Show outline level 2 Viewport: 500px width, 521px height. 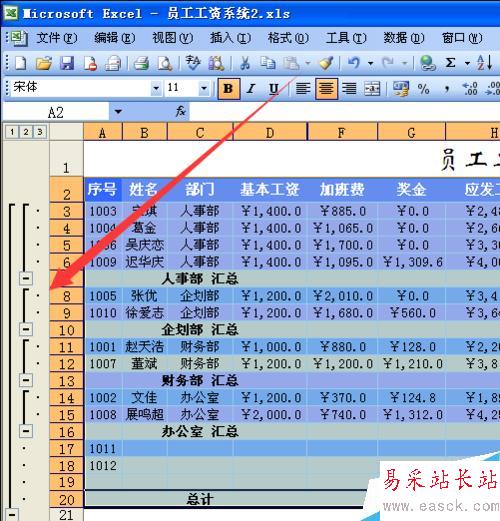pyautogui.click(x=26, y=132)
